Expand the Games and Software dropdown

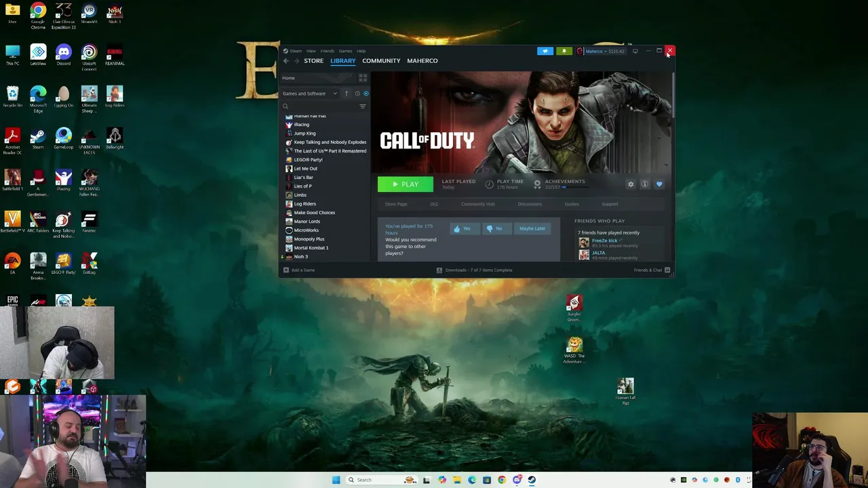310,94
